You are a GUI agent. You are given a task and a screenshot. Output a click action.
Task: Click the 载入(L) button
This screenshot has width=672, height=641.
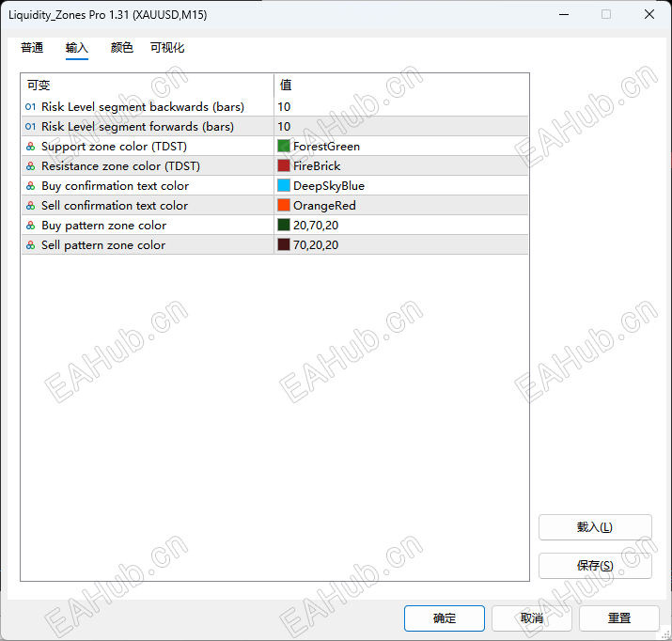coord(595,527)
